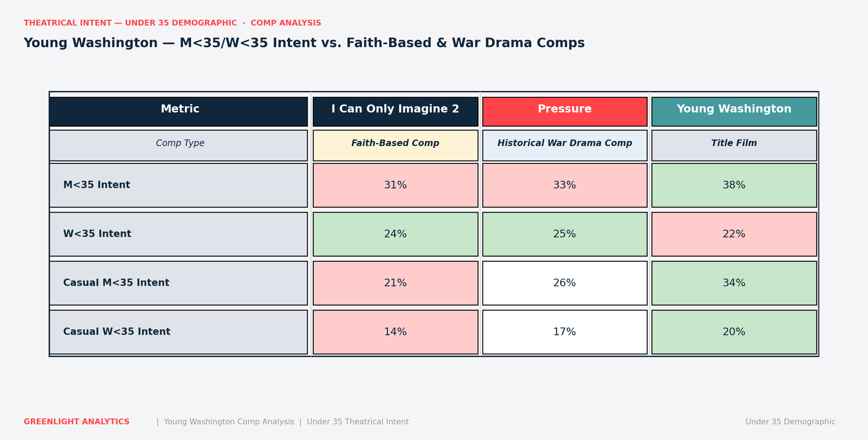Viewport: 868px width, 440px height.
Task: Select the 22% red cell
Action: tap(734, 234)
